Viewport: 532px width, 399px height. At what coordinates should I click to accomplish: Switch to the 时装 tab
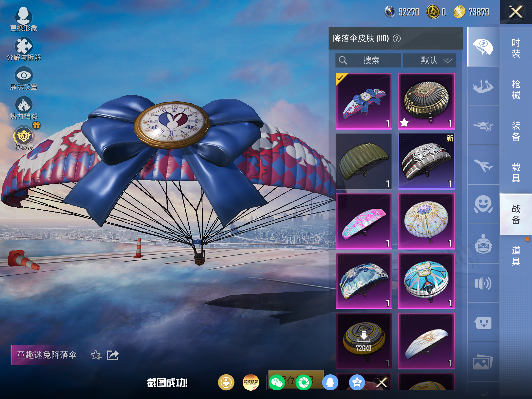click(516, 48)
